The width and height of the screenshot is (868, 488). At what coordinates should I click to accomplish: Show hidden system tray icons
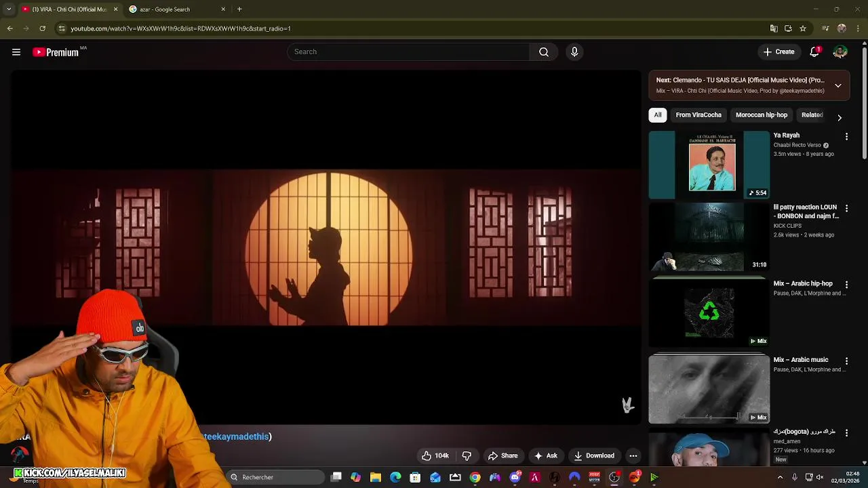point(780,477)
